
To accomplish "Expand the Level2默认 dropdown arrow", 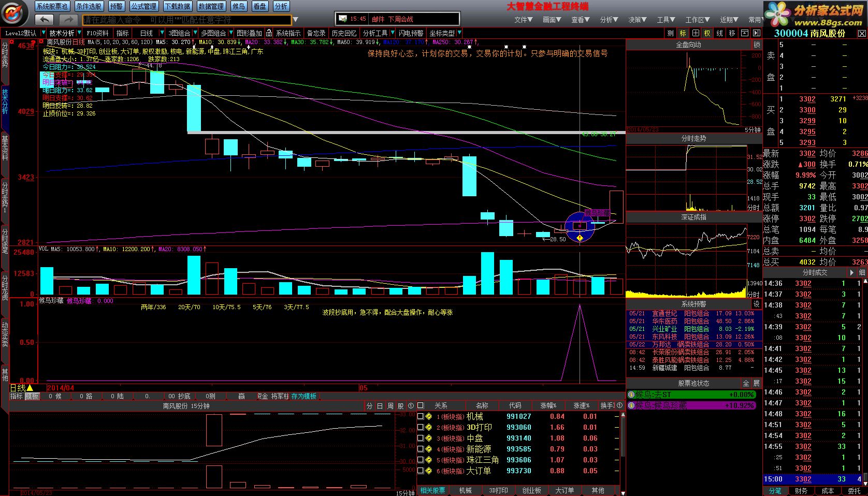I will 42,33.
